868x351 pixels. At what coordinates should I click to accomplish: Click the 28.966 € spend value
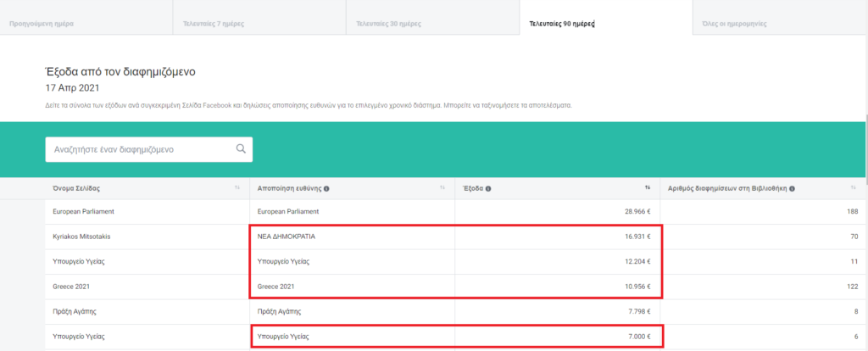(x=637, y=211)
